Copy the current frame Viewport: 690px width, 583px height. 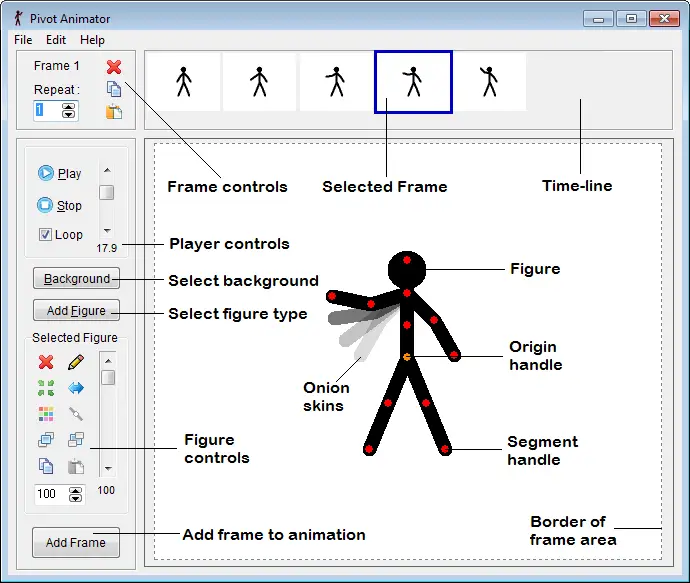pyautogui.click(x=114, y=89)
